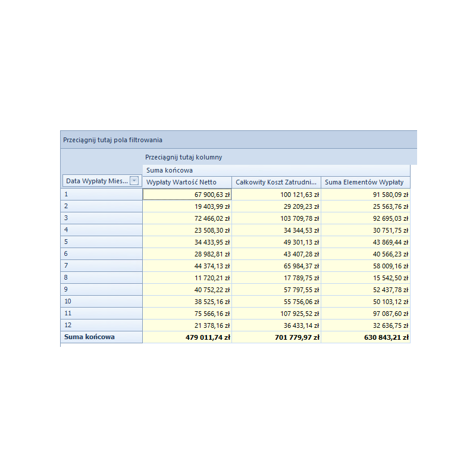Select row header for month 9
This screenshot has width=476, height=476.
[x=101, y=289]
